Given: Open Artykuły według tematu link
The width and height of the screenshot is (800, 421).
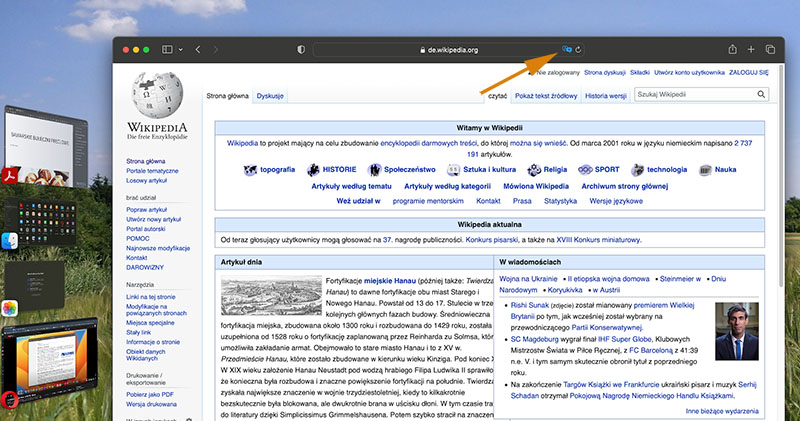Looking at the screenshot, I should [352, 186].
